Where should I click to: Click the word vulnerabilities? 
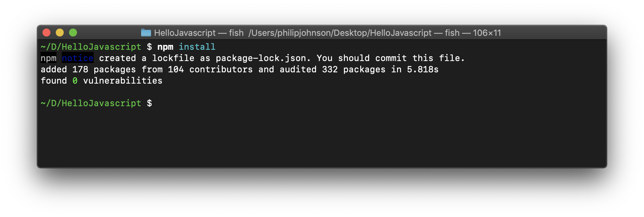pos(122,81)
